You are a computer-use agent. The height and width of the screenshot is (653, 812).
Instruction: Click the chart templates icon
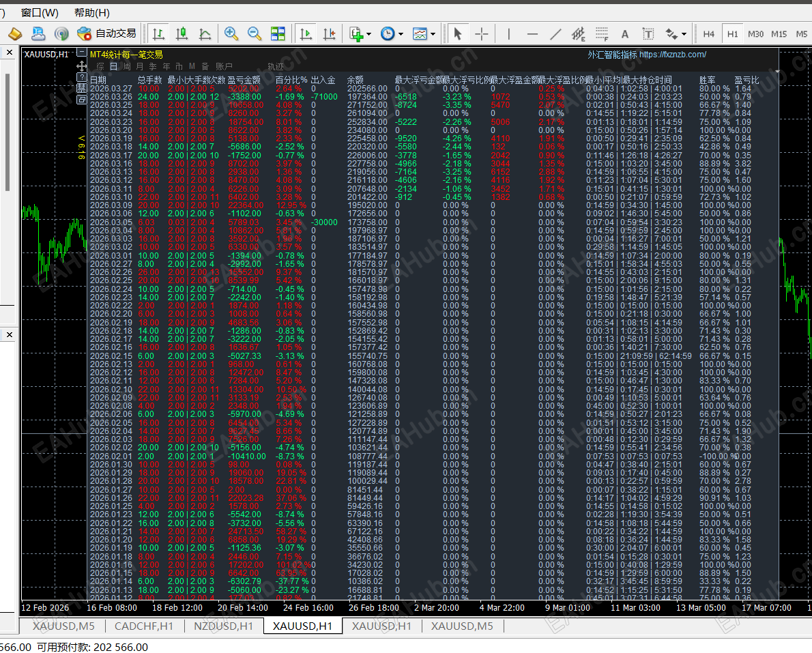[x=420, y=33]
